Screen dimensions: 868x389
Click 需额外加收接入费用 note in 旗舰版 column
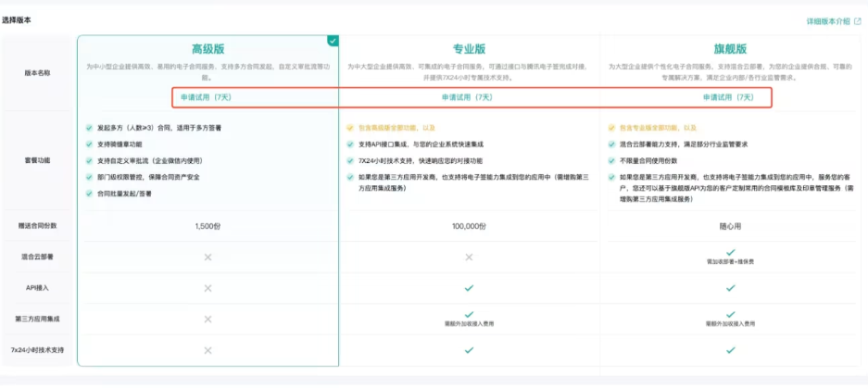point(730,324)
